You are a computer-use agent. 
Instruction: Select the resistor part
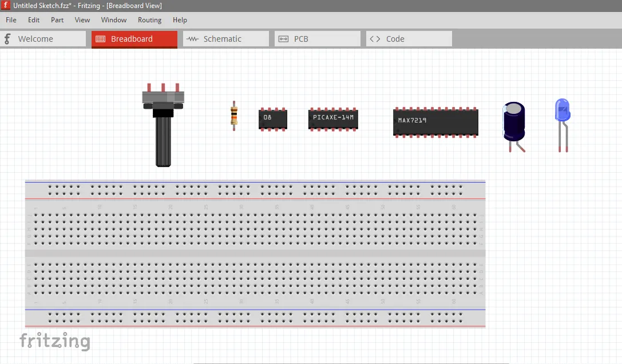pyautogui.click(x=234, y=116)
